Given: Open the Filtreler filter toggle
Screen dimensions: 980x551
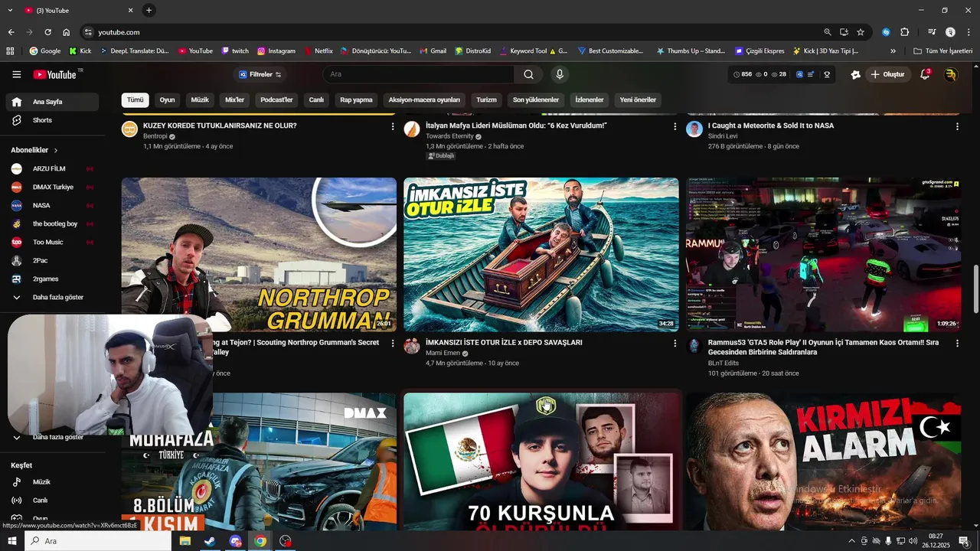Looking at the screenshot, I should tap(260, 74).
